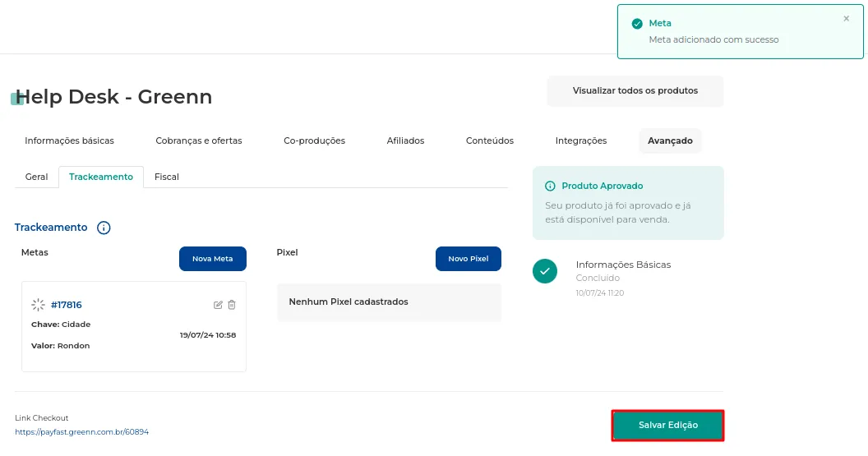The height and width of the screenshot is (456, 868).
Task: Click 'Link Checkout' label
Action: tap(42, 418)
